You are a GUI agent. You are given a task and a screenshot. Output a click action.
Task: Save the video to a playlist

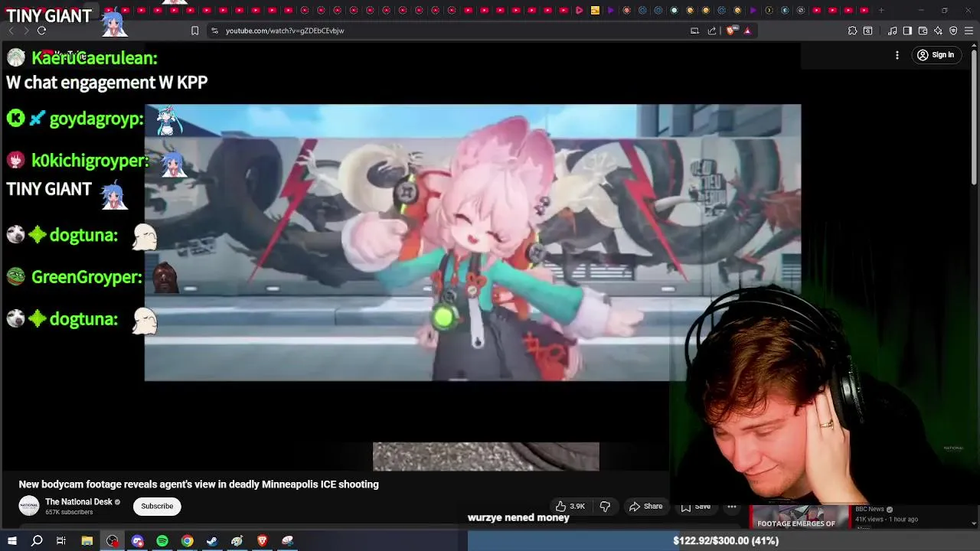click(695, 506)
